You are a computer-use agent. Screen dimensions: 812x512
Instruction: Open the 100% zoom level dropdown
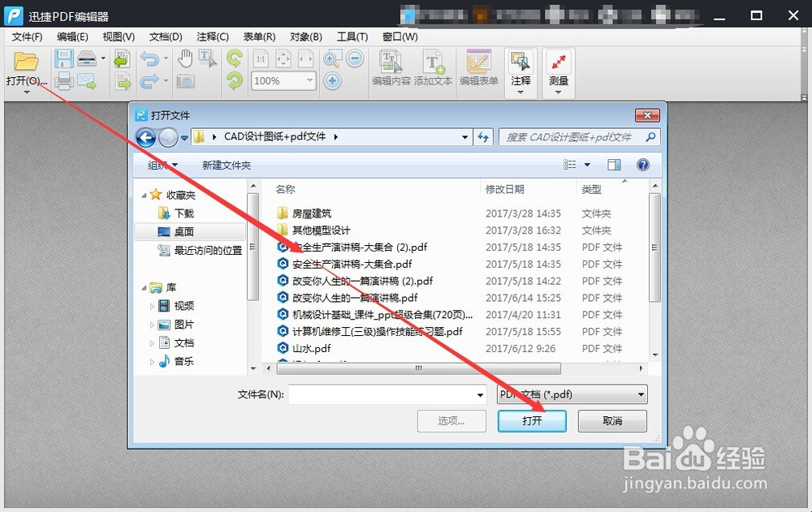pyautogui.click(x=309, y=81)
